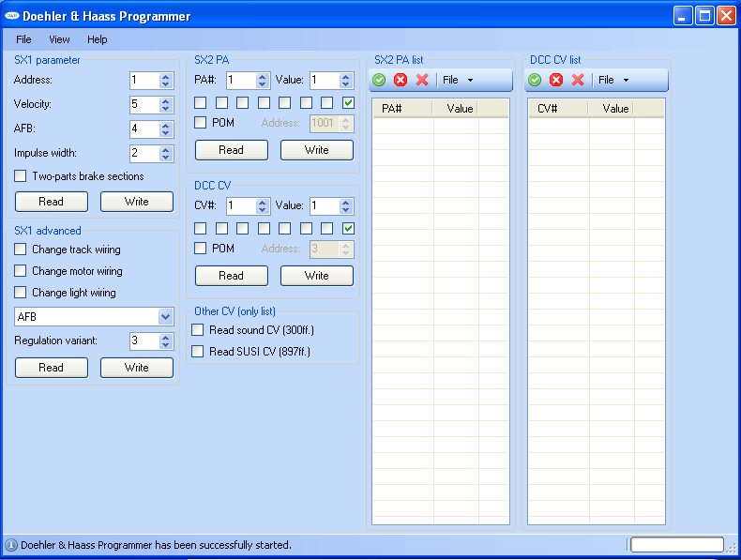Click Read button in SX1 parameter group

52,202
